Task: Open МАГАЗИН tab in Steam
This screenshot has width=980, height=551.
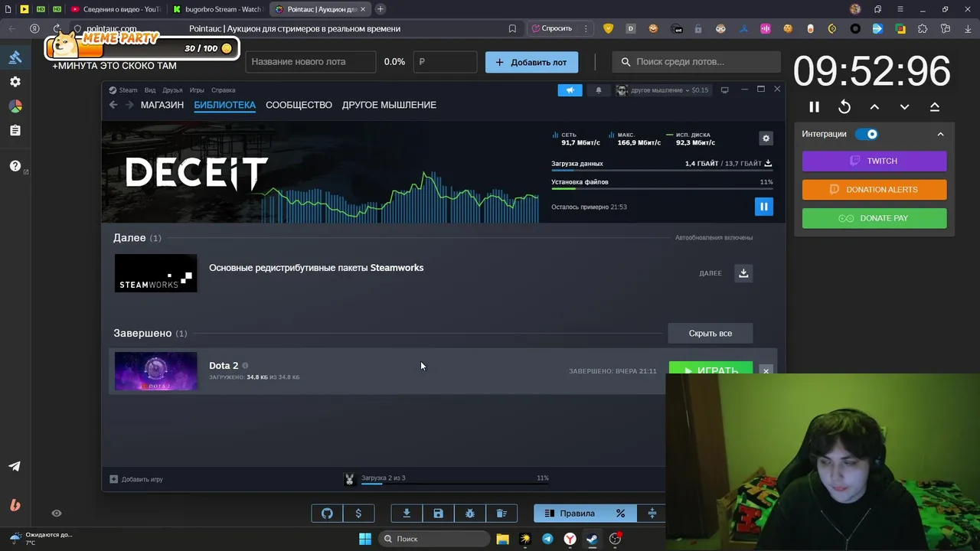Action: point(162,105)
